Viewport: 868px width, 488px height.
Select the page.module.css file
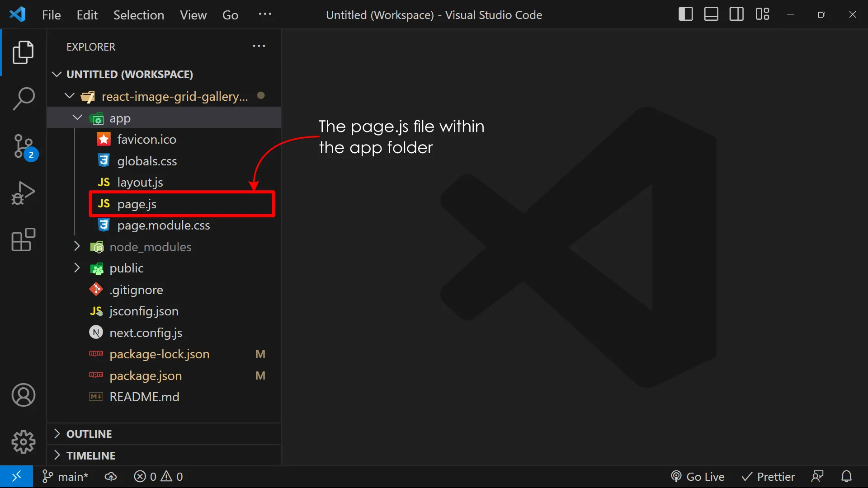click(x=163, y=225)
